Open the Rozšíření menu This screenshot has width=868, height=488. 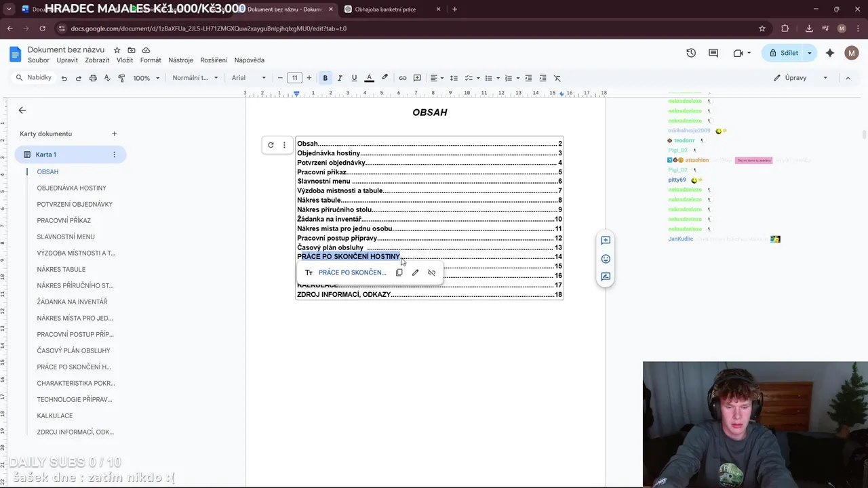tap(214, 60)
